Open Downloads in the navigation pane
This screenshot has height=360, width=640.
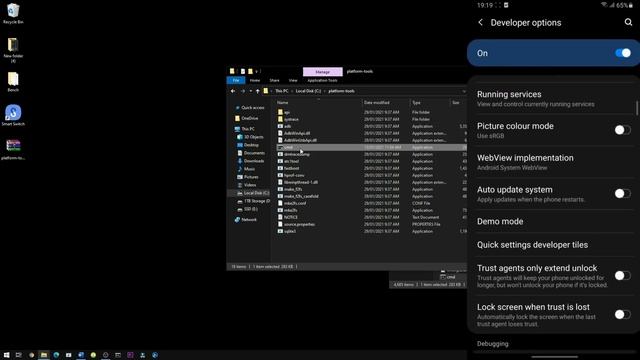click(x=251, y=161)
